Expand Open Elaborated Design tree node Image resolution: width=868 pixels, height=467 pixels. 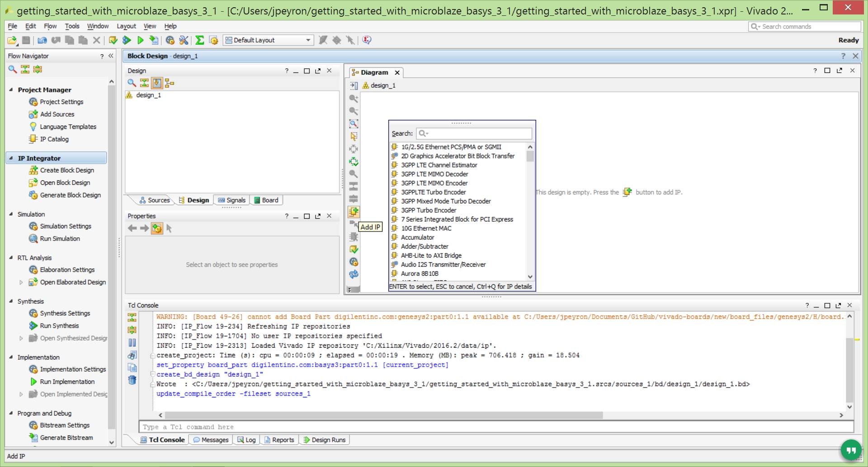coord(21,282)
